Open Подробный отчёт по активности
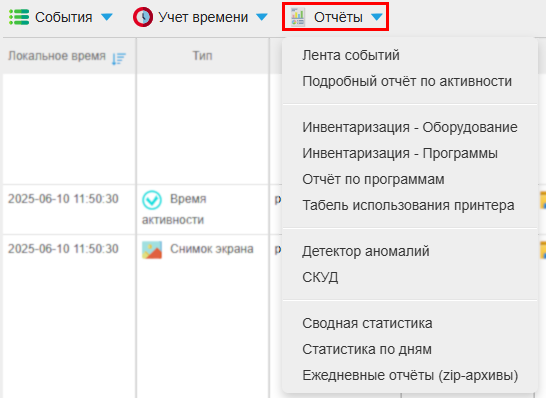 pyautogui.click(x=407, y=81)
